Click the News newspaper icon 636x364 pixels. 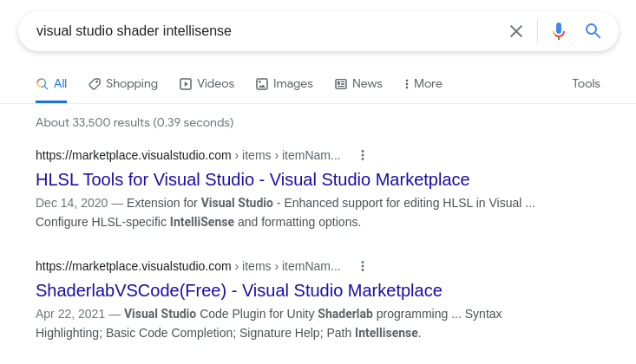341,84
